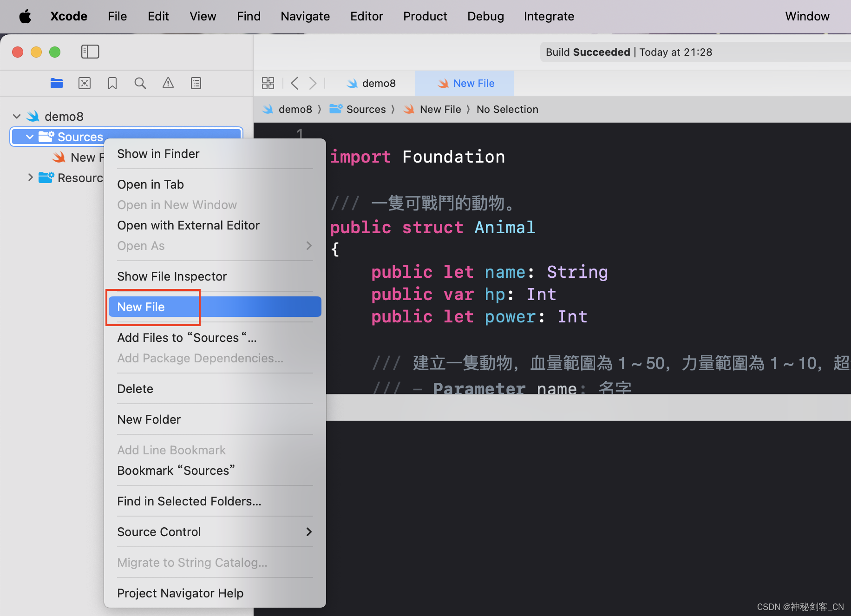Open the Find navigator magnifier icon
Screen dimensions: 851x616
click(140, 83)
